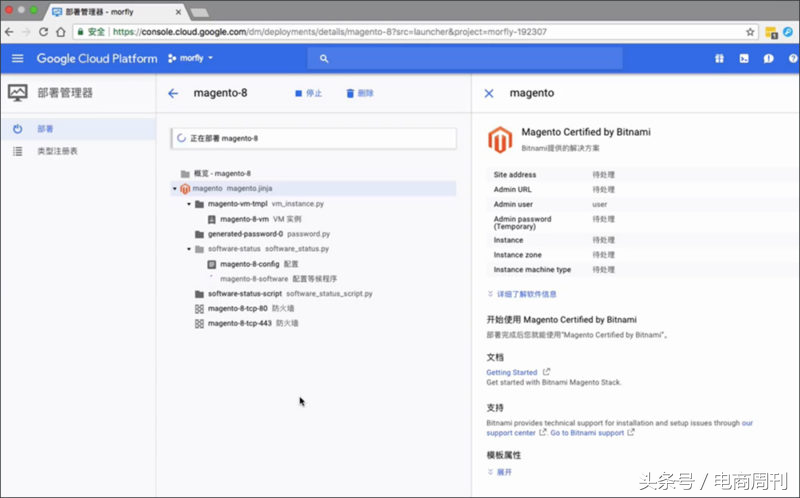Viewport: 800px width, 498px height.
Task: Collapse the software-status folder node
Action: click(188, 249)
